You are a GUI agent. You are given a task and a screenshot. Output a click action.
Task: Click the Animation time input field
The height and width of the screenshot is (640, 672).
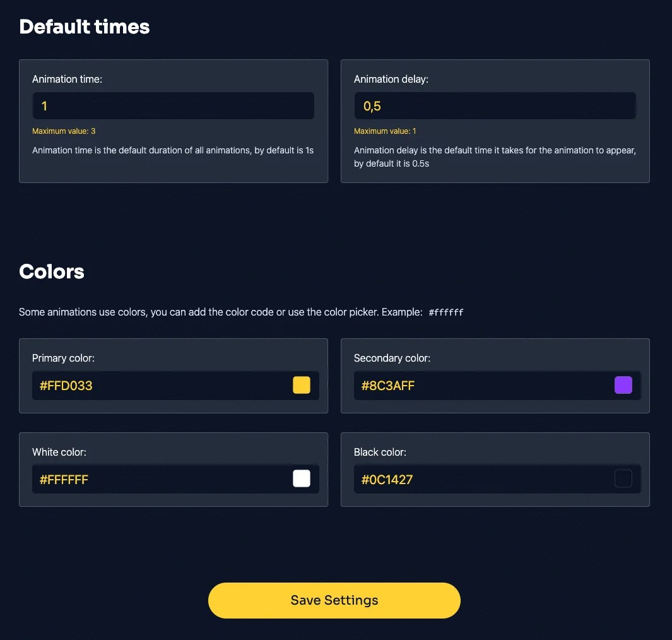click(x=173, y=106)
